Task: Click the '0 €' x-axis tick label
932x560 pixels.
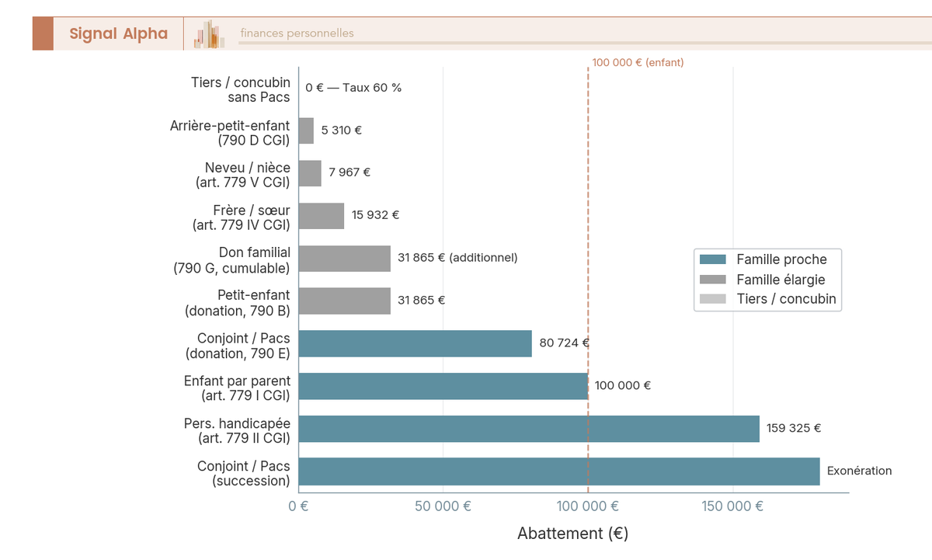Action: point(298,506)
